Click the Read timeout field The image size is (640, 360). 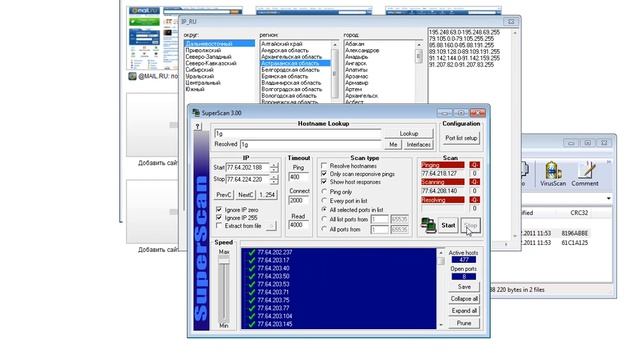[x=298, y=225]
